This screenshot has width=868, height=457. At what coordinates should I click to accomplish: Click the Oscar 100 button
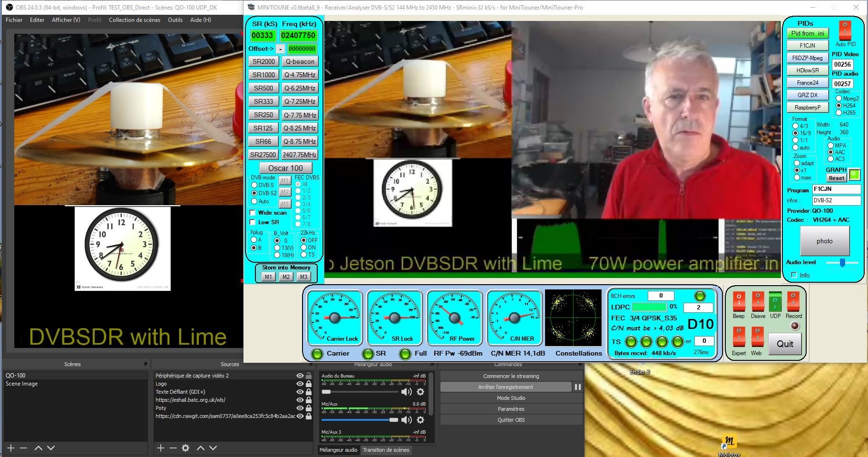point(285,168)
